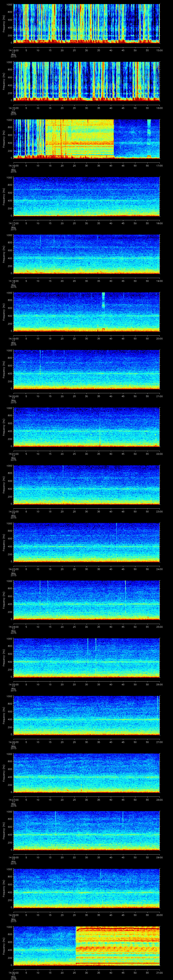Click the '24:00' end time label

(x=160, y=569)
